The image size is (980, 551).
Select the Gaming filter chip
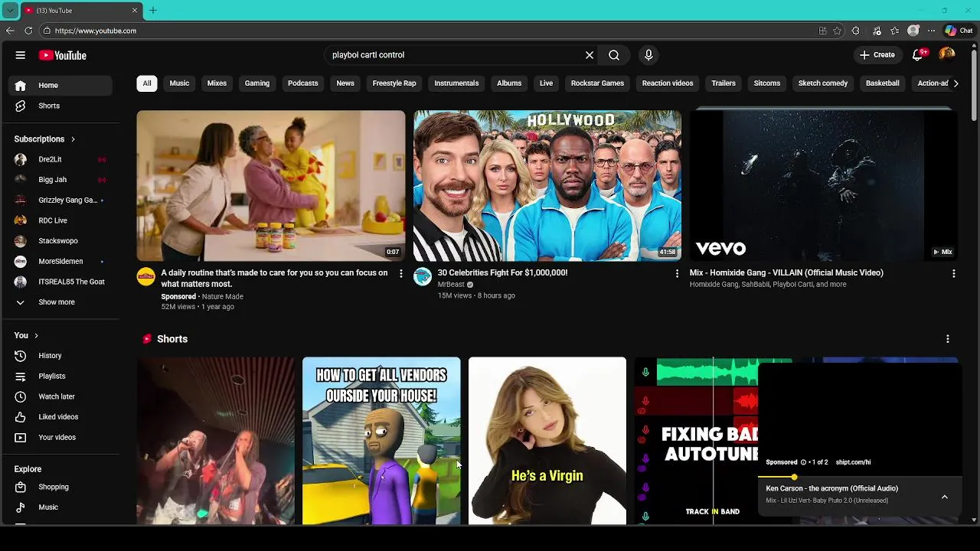pyautogui.click(x=257, y=83)
